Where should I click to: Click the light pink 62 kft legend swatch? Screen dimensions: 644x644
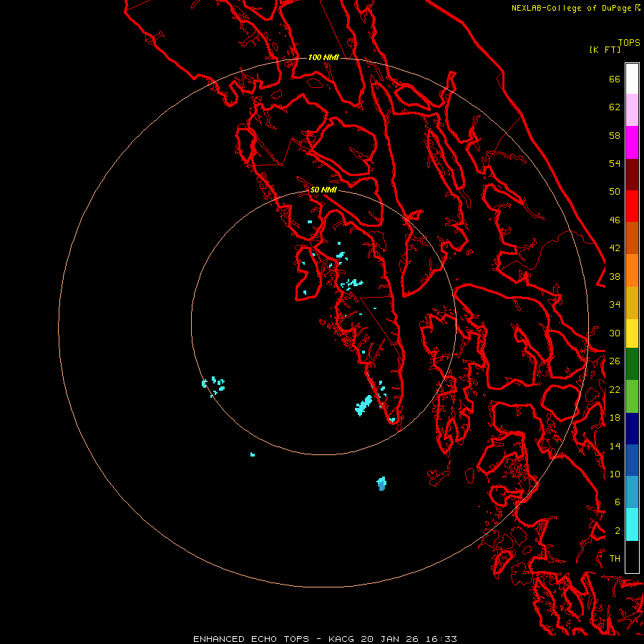tap(632, 110)
